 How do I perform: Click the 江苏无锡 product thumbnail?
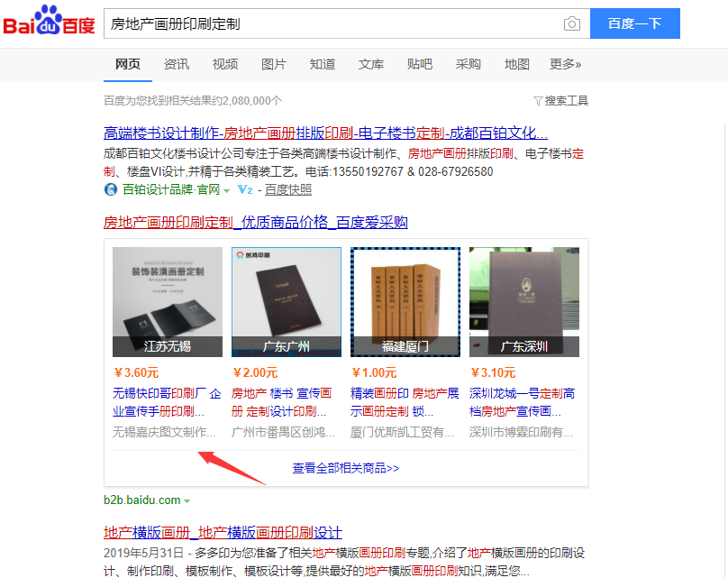[168, 302]
